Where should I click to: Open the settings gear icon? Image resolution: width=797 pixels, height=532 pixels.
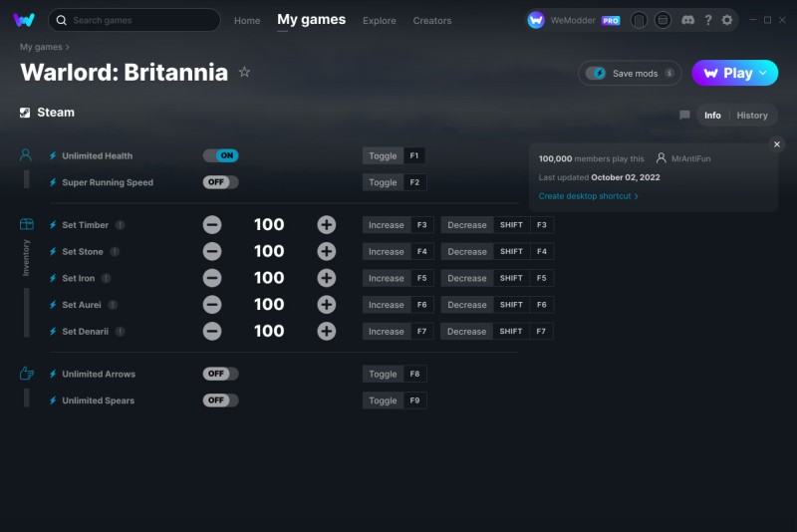click(x=727, y=20)
